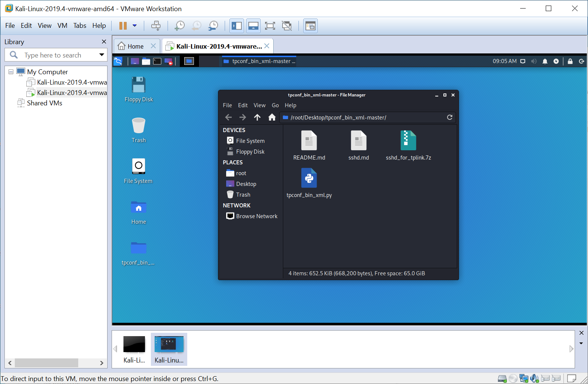Image resolution: width=588 pixels, height=384 pixels.
Task: Pause the VM with the toolbar pause button
Action: coord(123,26)
